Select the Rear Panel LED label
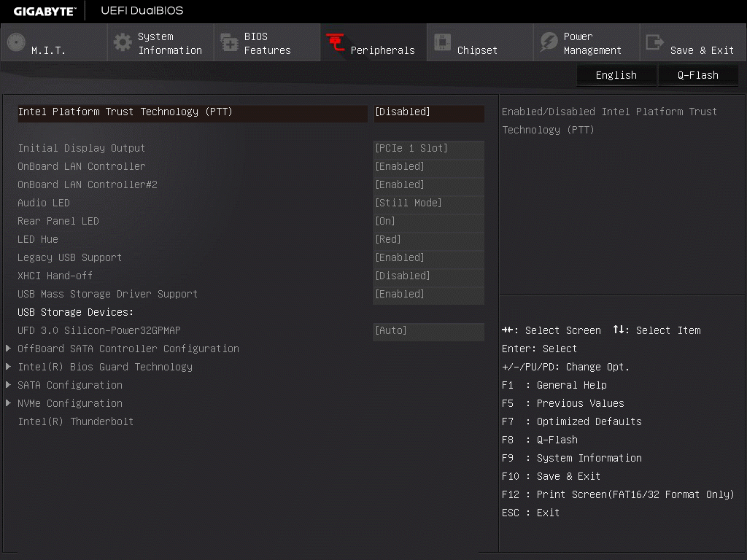This screenshot has width=747, height=560. click(58, 221)
